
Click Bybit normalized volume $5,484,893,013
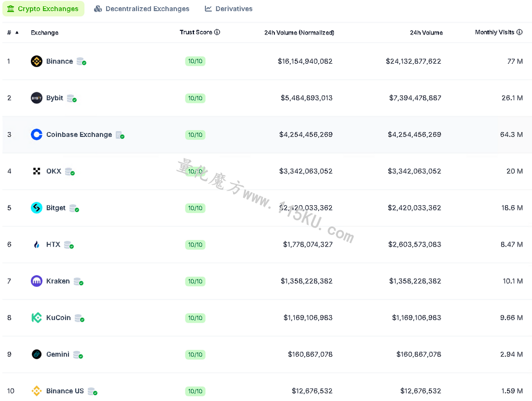click(x=306, y=98)
